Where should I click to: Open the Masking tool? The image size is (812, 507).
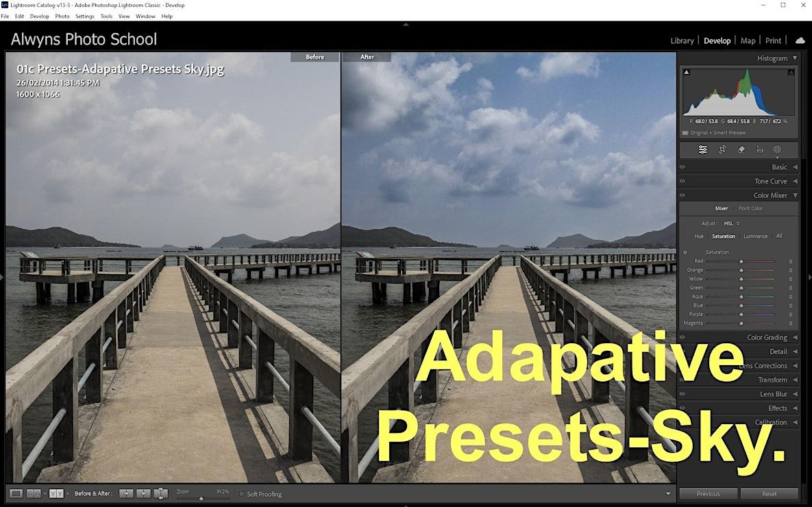777,150
